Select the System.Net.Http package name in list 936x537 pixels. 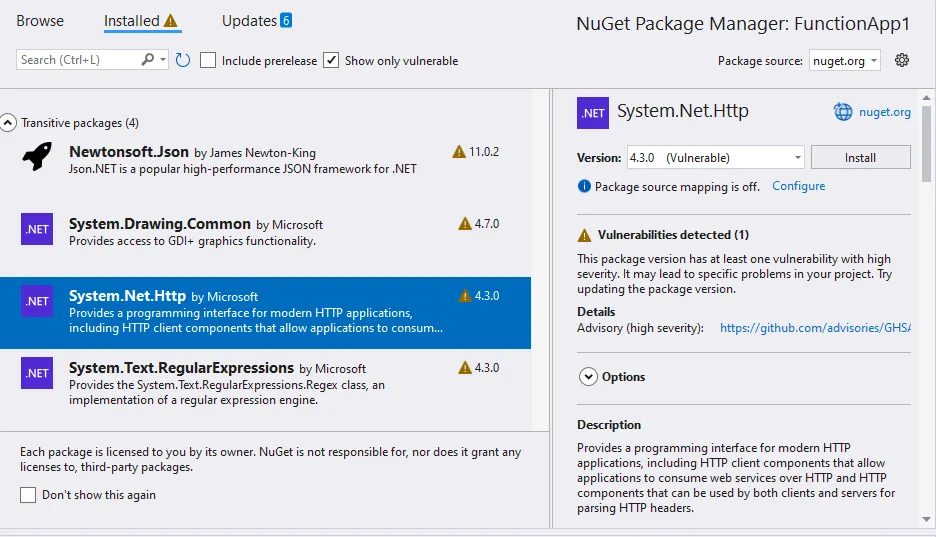pyautogui.click(x=127, y=296)
